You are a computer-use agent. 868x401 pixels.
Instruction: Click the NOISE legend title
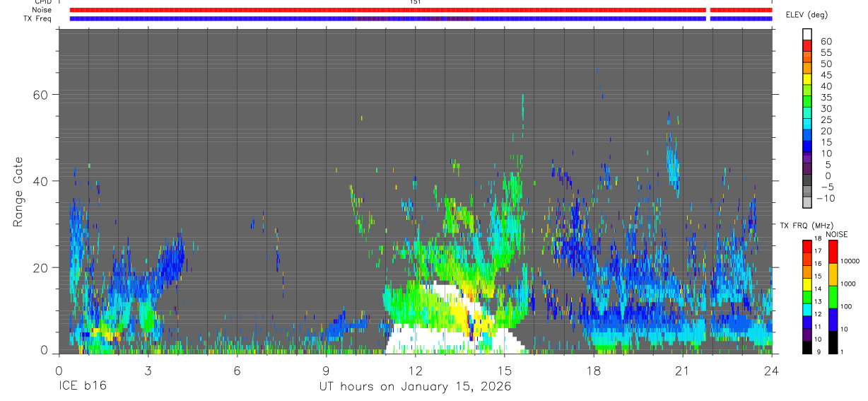836,234
